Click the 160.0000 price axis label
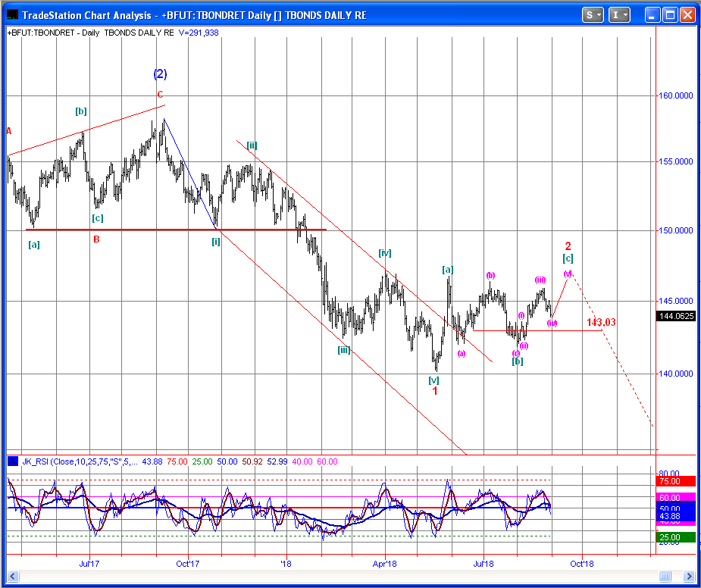701x588 pixels. tap(677, 95)
